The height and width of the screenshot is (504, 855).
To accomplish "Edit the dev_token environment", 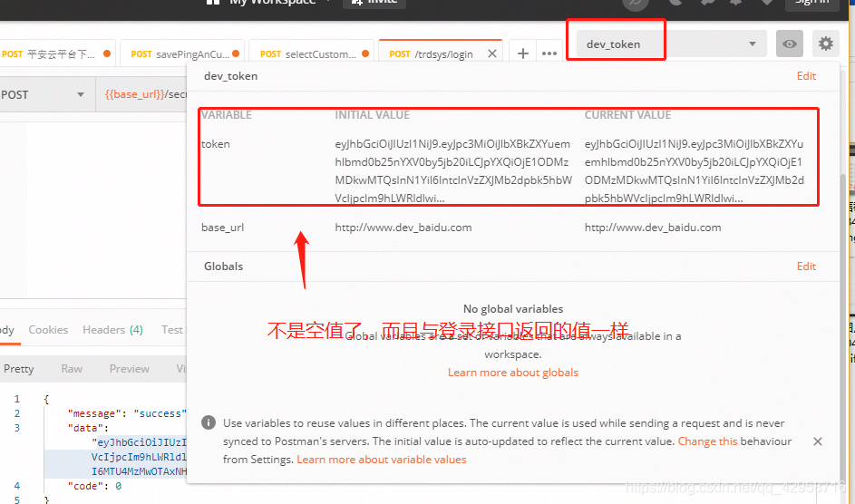I will click(806, 76).
